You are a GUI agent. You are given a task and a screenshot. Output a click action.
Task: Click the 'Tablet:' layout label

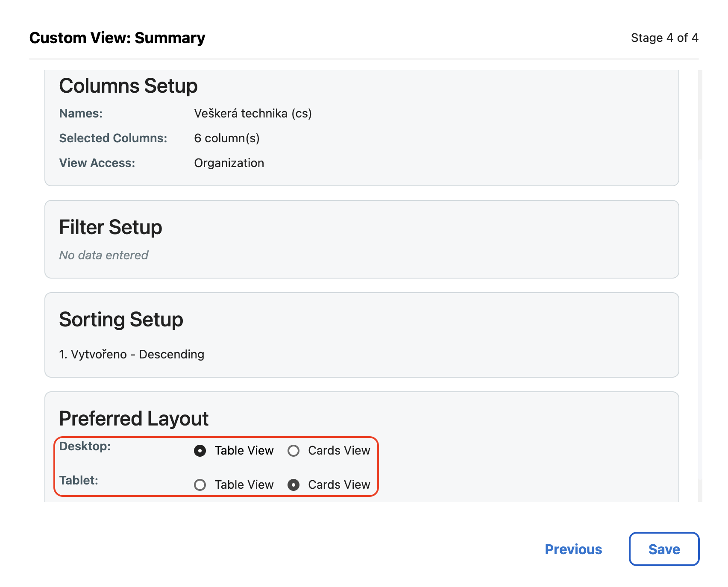pos(79,481)
